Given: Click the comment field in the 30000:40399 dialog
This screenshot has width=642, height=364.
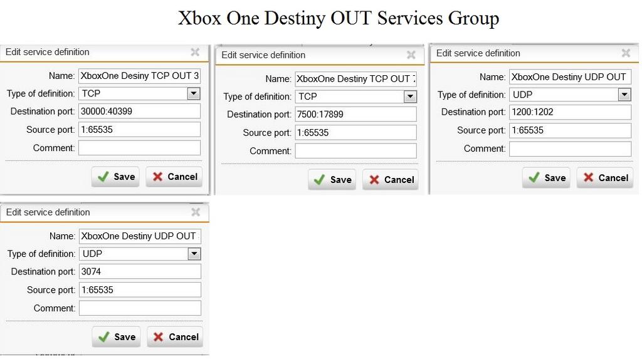Looking at the screenshot, I should (x=139, y=148).
